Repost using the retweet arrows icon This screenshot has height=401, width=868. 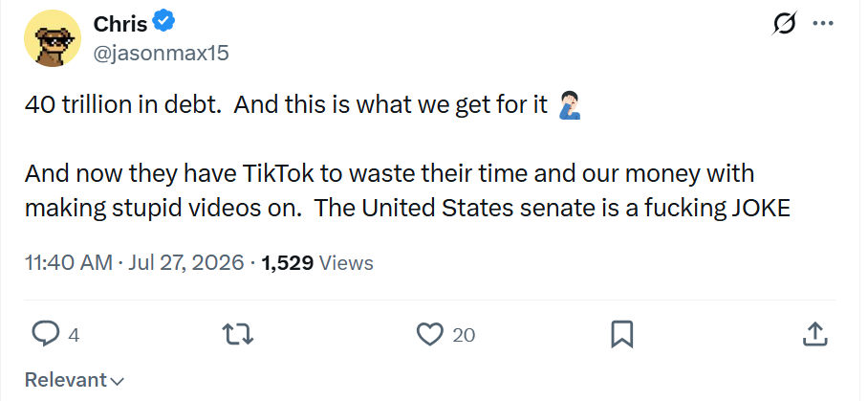coord(237,335)
